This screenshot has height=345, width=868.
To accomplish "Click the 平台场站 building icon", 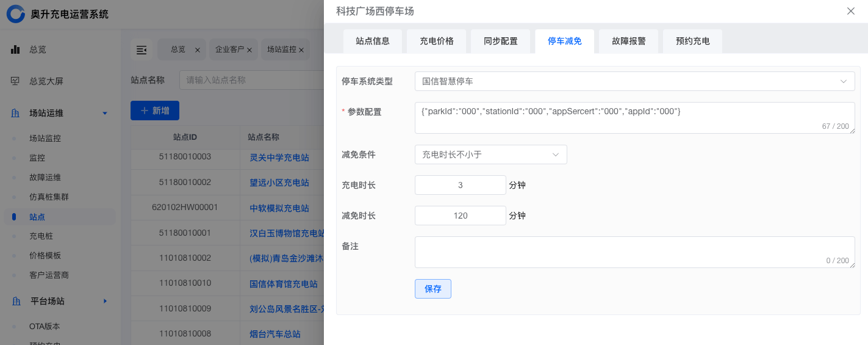I will tap(15, 301).
